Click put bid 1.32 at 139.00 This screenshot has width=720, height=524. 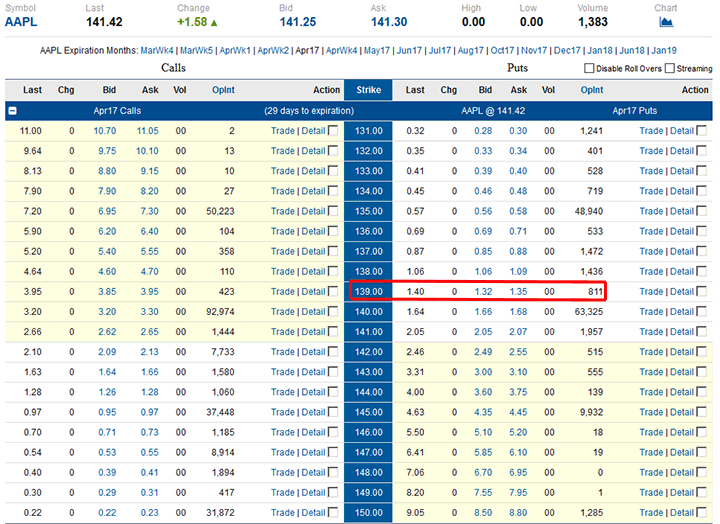(483, 291)
